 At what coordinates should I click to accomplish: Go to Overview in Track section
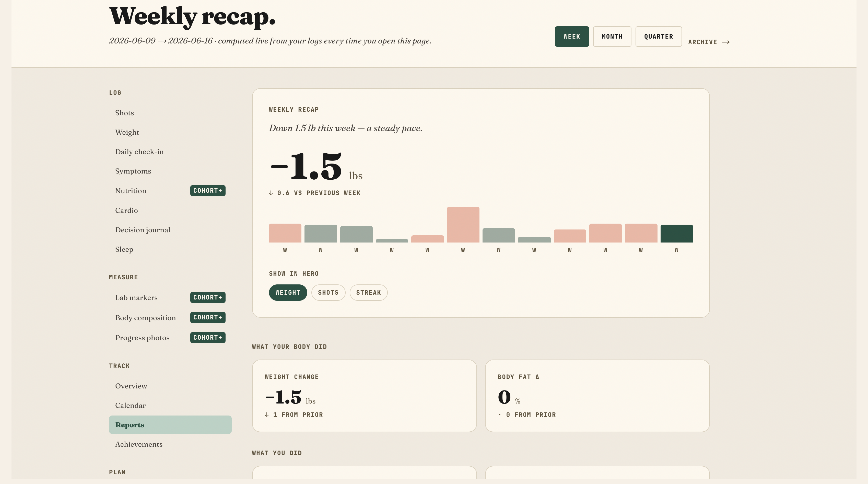(170, 386)
